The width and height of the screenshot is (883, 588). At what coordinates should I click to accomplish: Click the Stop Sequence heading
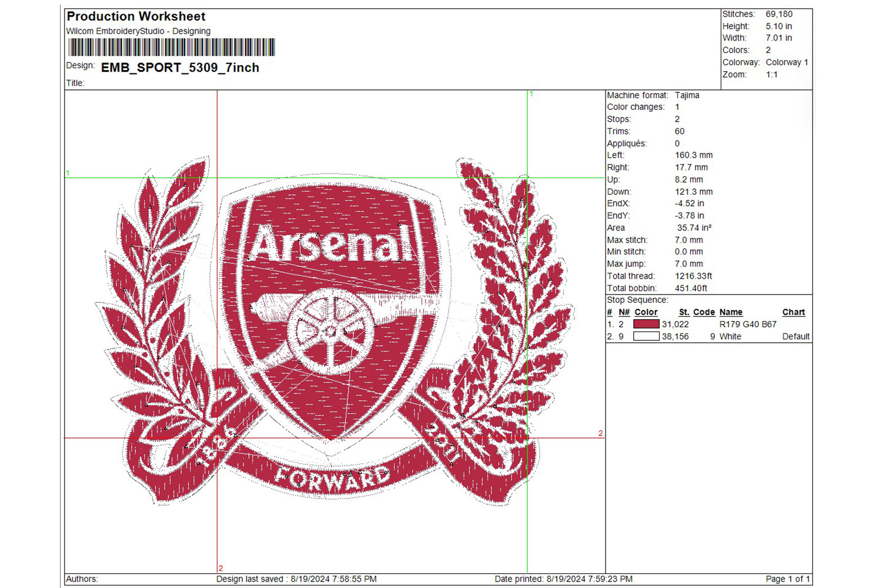point(637,300)
